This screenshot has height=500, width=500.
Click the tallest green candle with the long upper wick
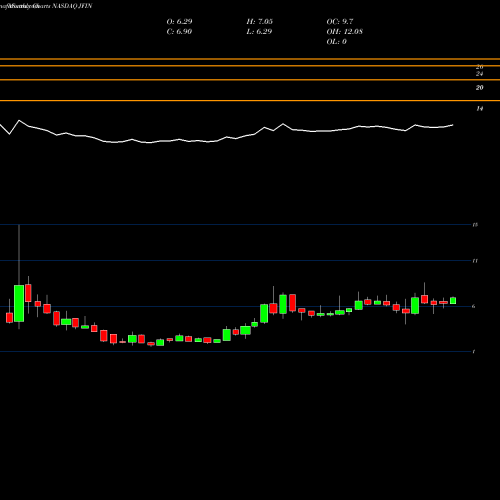19,303
